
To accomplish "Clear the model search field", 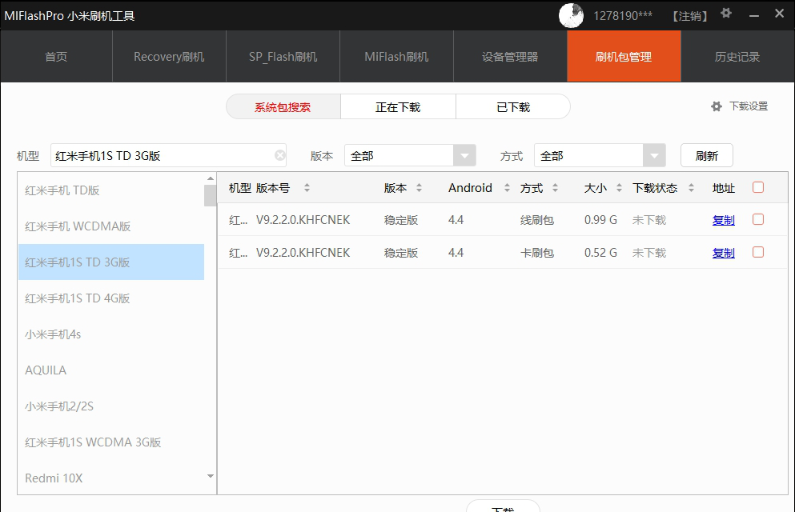I will [x=280, y=155].
